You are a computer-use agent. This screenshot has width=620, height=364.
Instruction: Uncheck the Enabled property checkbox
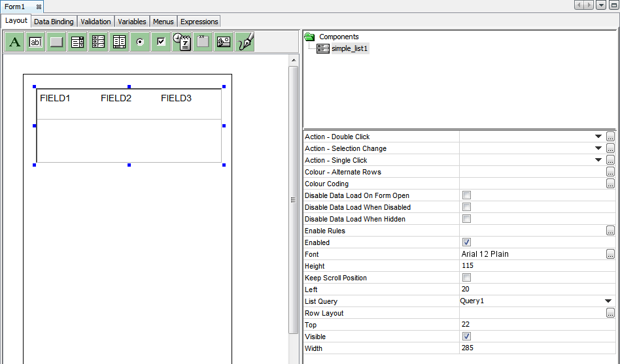click(467, 242)
